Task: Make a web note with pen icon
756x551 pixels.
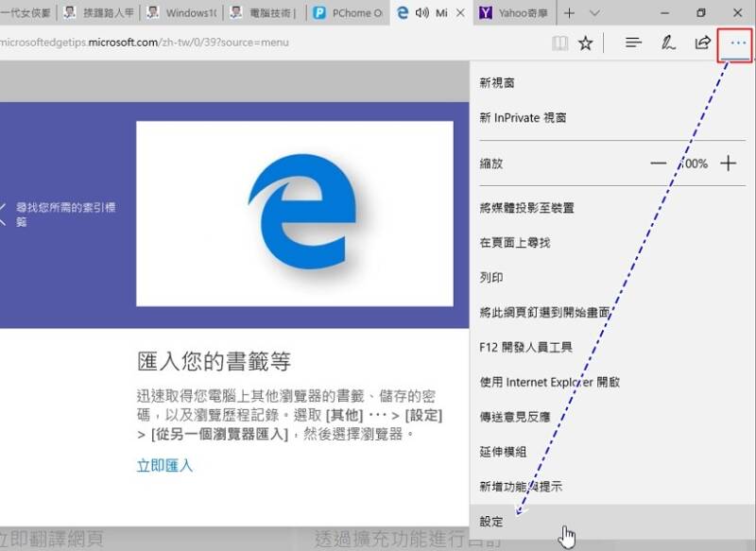Action: [668, 43]
